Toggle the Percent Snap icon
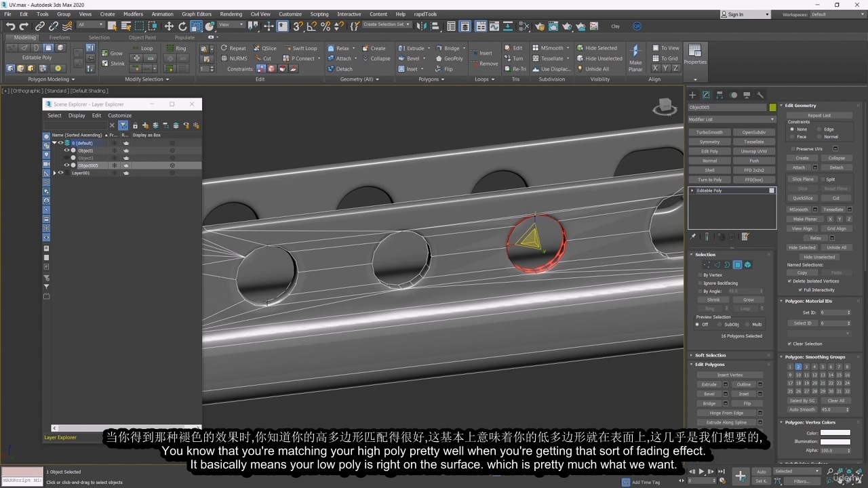This screenshot has height=488, width=868. tap(325, 26)
